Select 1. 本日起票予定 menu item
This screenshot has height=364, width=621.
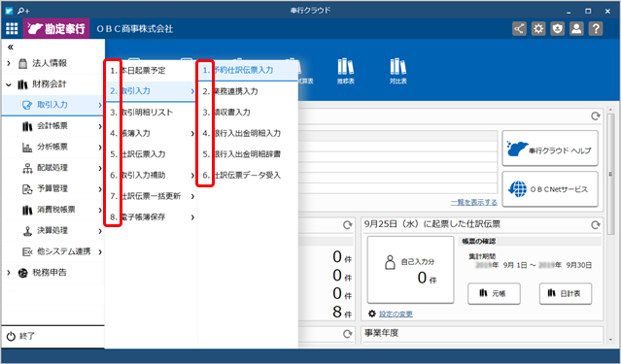[x=152, y=71]
